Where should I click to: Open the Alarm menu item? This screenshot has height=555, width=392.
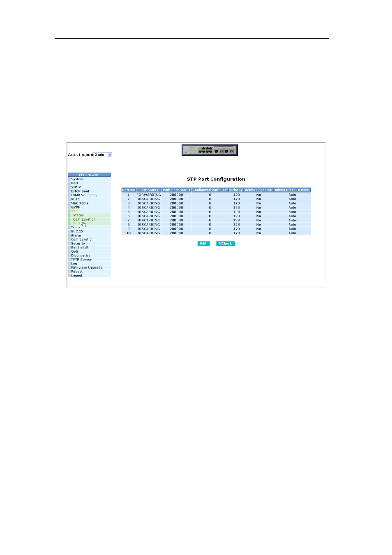click(x=76, y=235)
